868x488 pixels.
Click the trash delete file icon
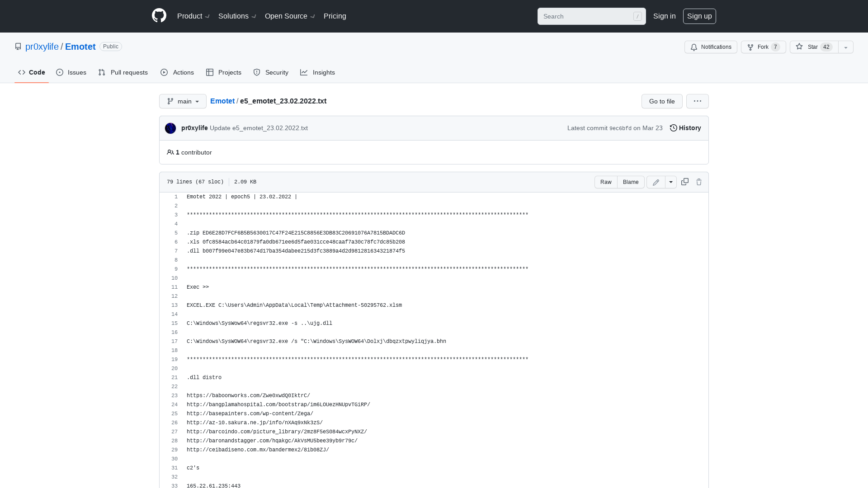pos(699,182)
